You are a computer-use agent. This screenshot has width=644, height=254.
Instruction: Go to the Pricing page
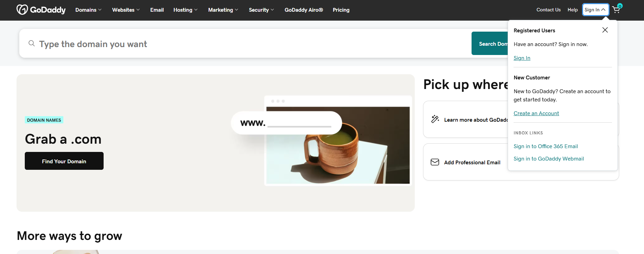pos(341,10)
